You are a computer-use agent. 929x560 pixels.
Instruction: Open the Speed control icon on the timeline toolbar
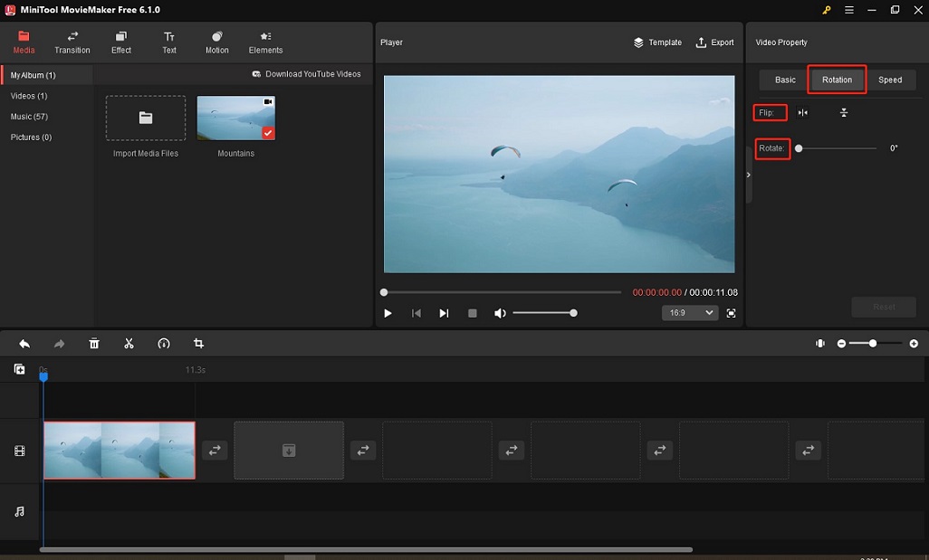pyautogui.click(x=164, y=344)
